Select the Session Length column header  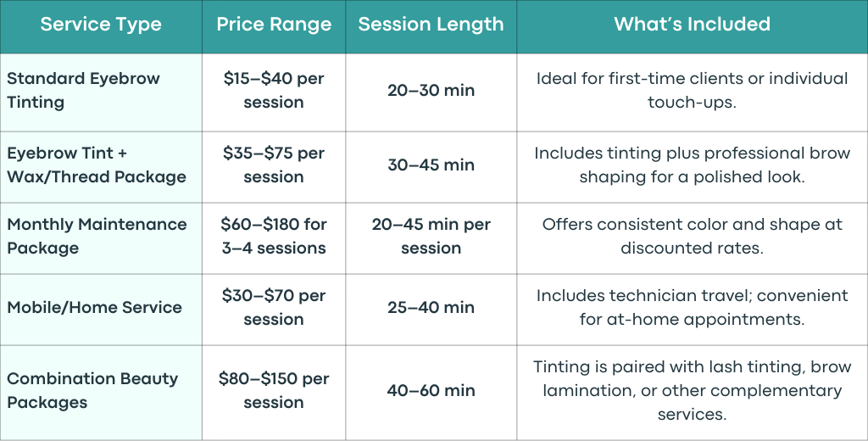pos(431,25)
